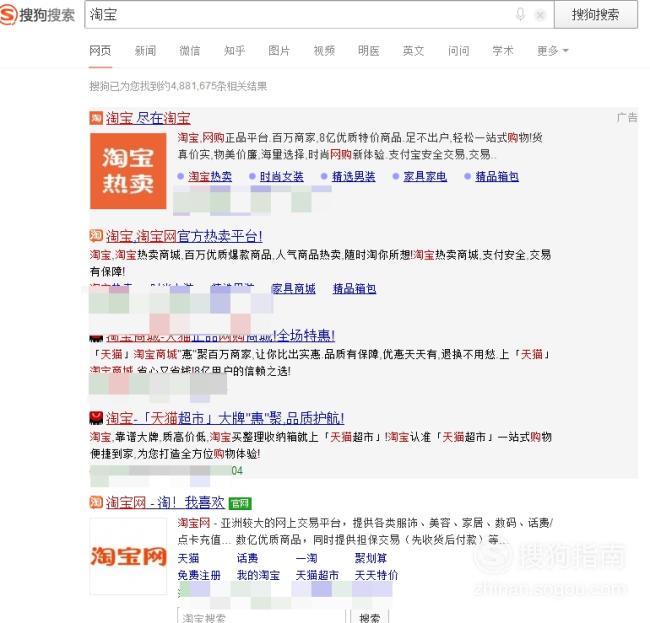Open the 问问 tab

click(x=458, y=51)
